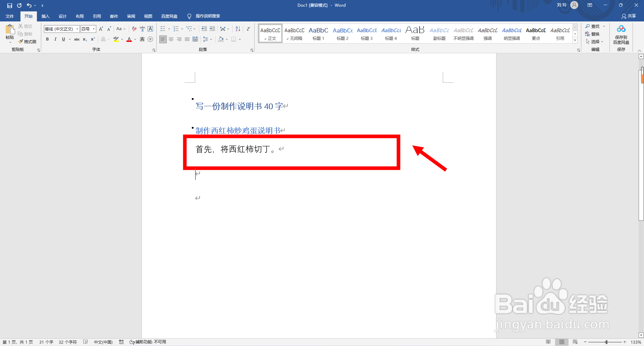The height and width of the screenshot is (346, 644).
Task: Collapse the ribbon with the chevron
Action: 639,50
